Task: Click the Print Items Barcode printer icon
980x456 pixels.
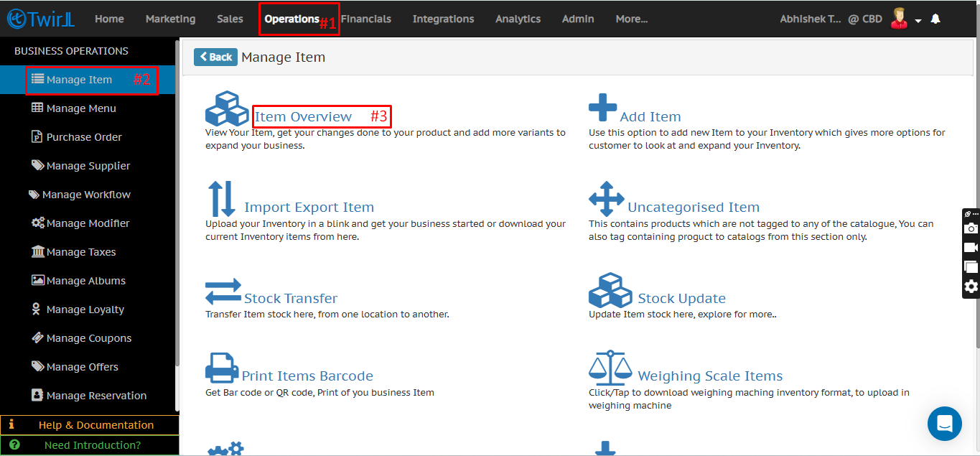Action: [x=222, y=368]
